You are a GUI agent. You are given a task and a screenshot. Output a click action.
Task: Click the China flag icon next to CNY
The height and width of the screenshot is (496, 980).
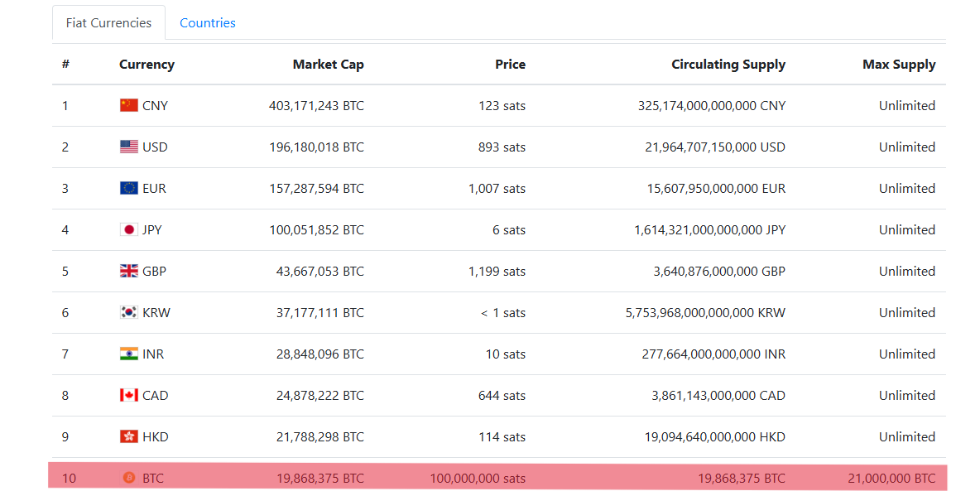(x=129, y=105)
